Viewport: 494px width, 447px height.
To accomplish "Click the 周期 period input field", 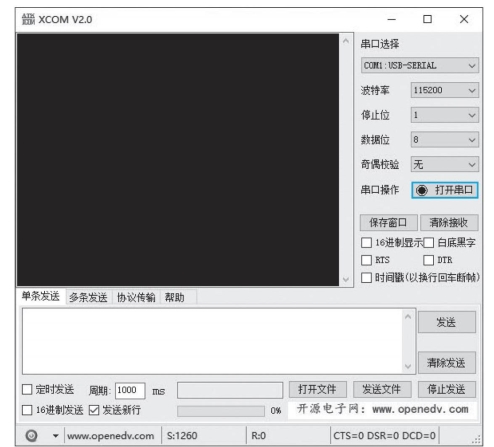I will tap(130, 390).
